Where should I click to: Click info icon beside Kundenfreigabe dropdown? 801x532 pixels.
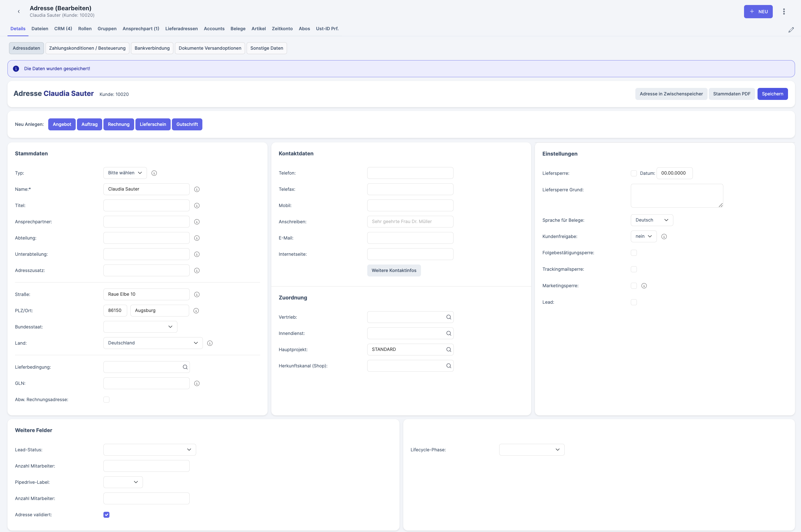(x=664, y=237)
